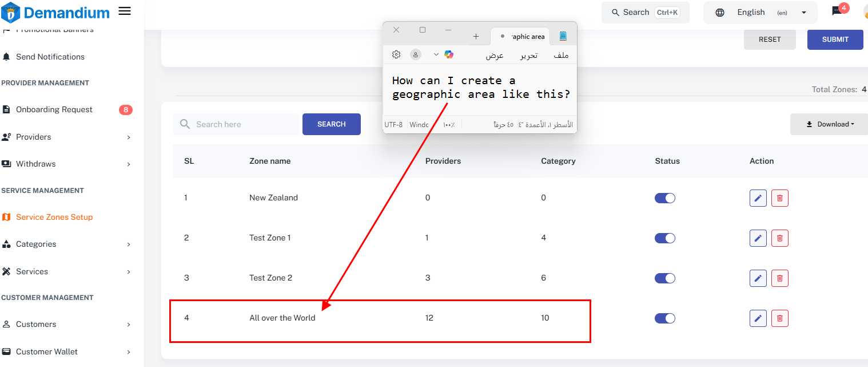The image size is (868, 367).
Task: Open the English language dropdown
Action: (761, 13)
